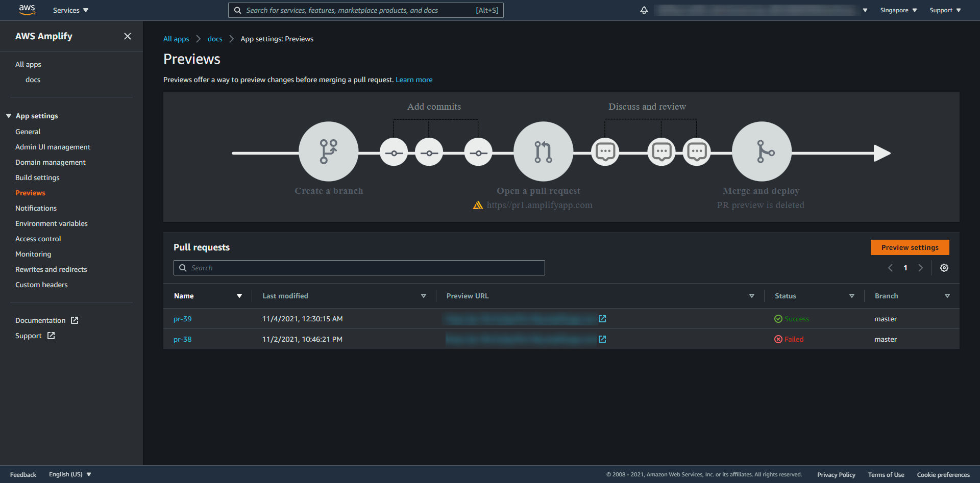Open the English (US) language dropdown
The image size is (980, 483).
pos(70,474)
